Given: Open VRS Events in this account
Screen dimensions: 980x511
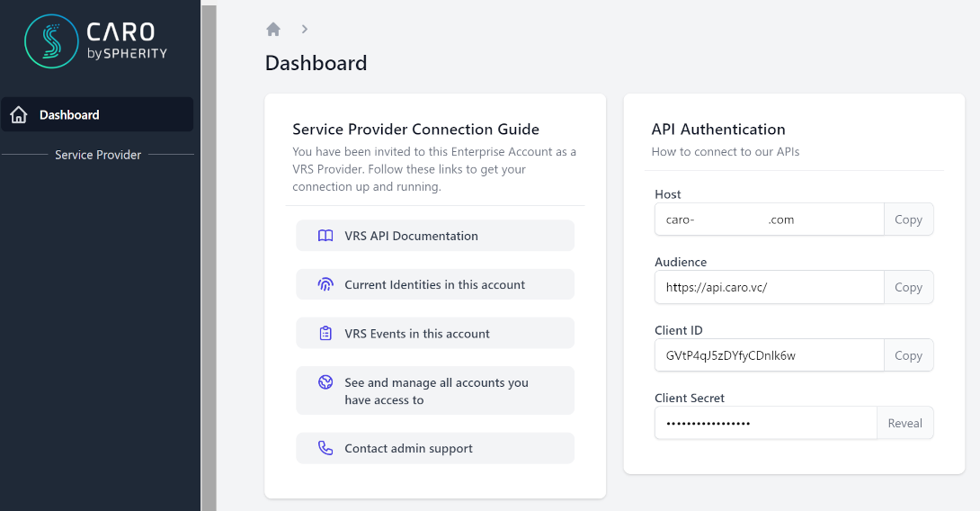Looking at the screenshot, I should click(x=435, y=334).
